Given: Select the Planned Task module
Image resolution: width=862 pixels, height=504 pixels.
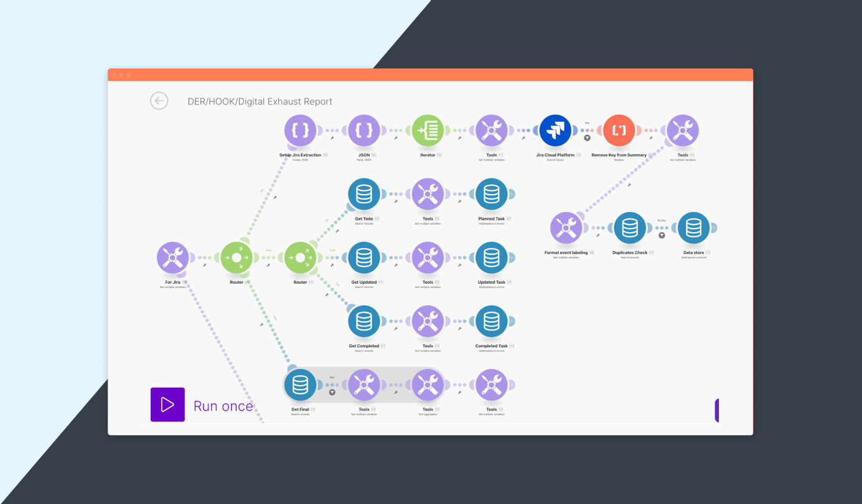Looking at the screenshot, I should coord(492,194).
